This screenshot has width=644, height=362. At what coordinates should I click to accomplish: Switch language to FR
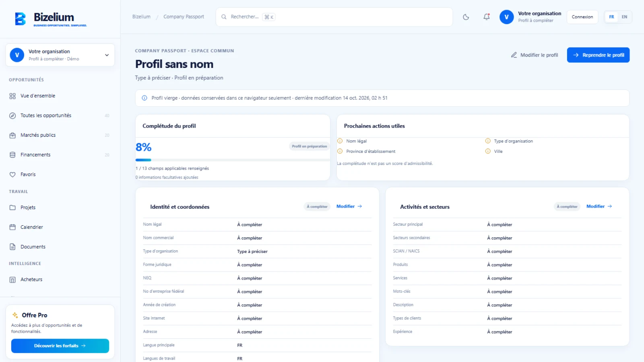tap(611, 17)
